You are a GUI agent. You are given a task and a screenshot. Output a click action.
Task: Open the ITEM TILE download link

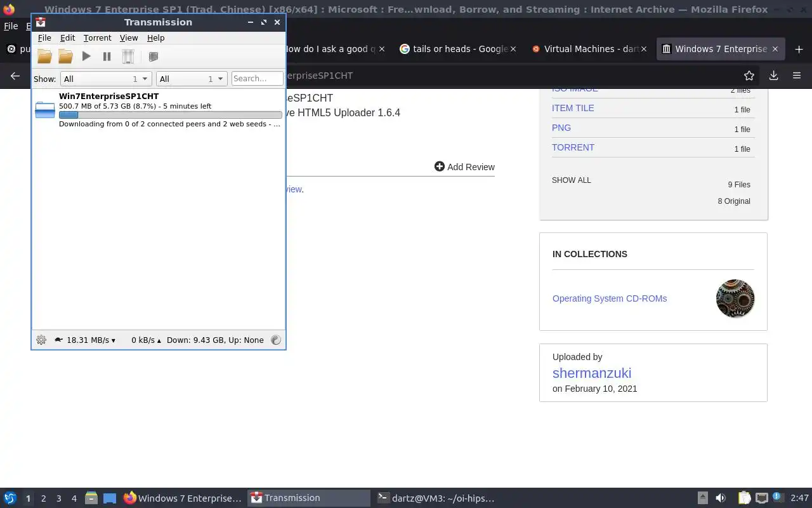573,108
